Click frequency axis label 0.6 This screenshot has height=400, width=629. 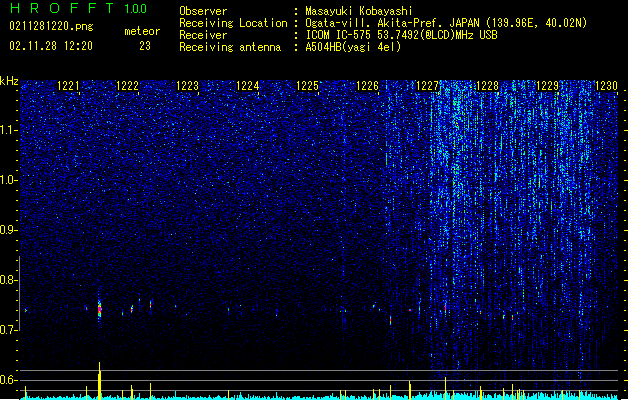coord(9,380)
